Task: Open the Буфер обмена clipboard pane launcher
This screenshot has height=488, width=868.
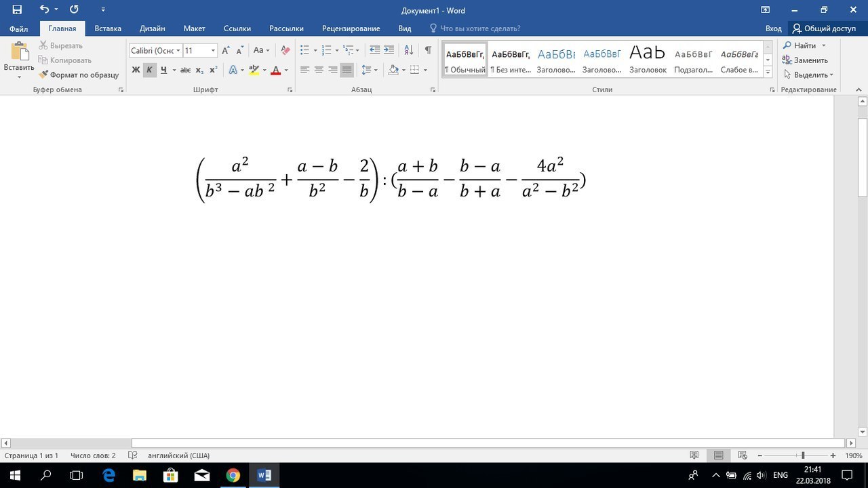Action: (121, 89)
